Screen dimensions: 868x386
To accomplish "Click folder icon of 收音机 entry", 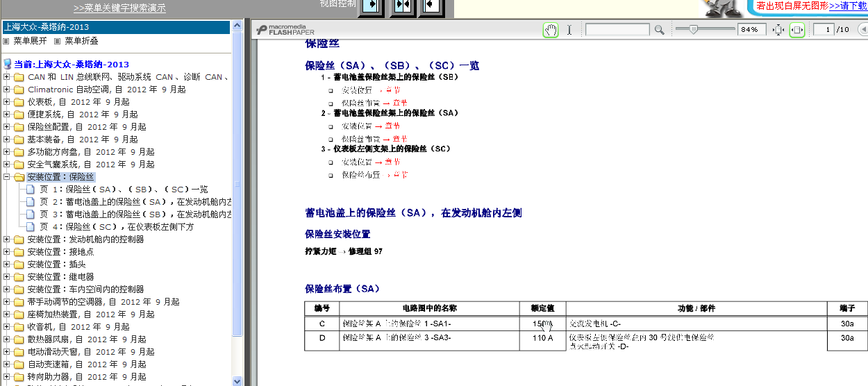I will [x=19, y=327].
